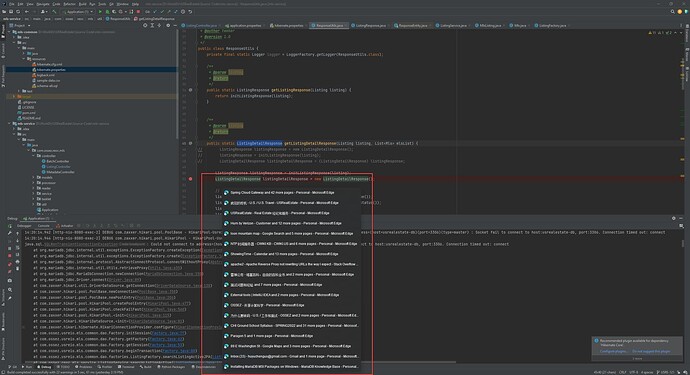
Task: Click next highlighted error down arrow
Action: tap(681, 33)
